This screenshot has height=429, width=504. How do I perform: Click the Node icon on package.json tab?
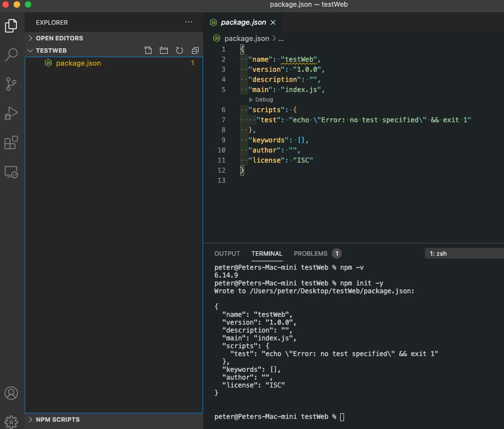(x=213, y=22)
